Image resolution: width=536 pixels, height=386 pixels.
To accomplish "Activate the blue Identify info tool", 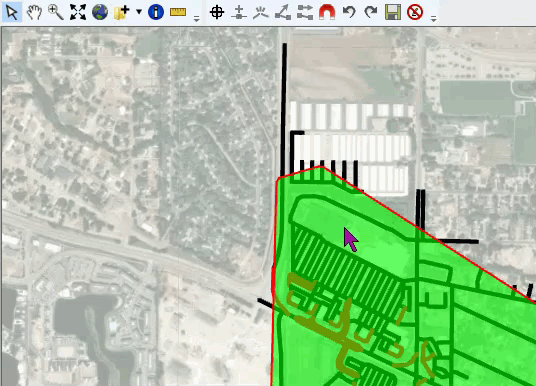I will click(x=156, y=12).
